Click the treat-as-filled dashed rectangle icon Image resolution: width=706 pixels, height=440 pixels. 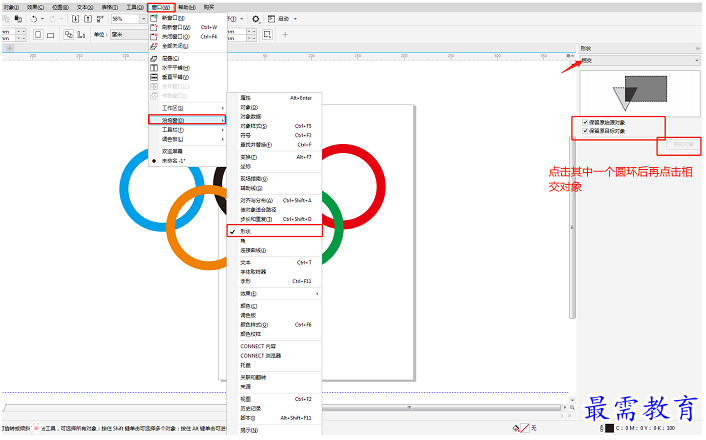click(x=267, y=35)
